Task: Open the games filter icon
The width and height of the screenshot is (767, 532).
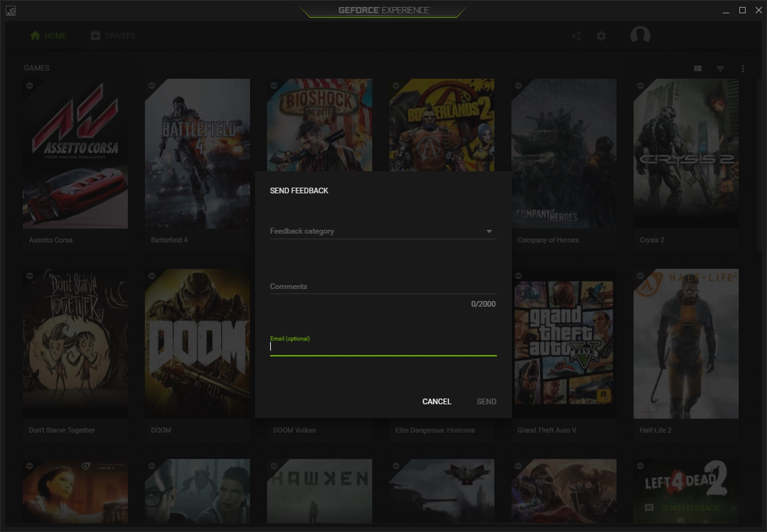Action: (x=720, y=69)
